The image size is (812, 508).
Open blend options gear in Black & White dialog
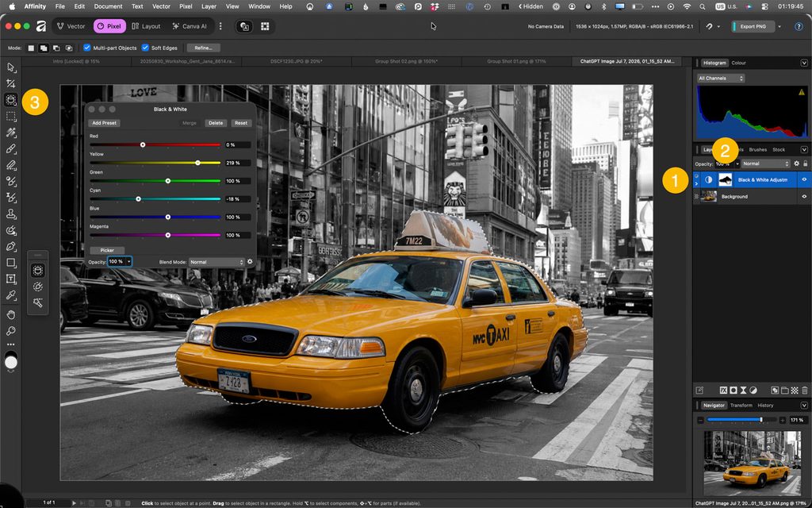(x=250, y=262)
